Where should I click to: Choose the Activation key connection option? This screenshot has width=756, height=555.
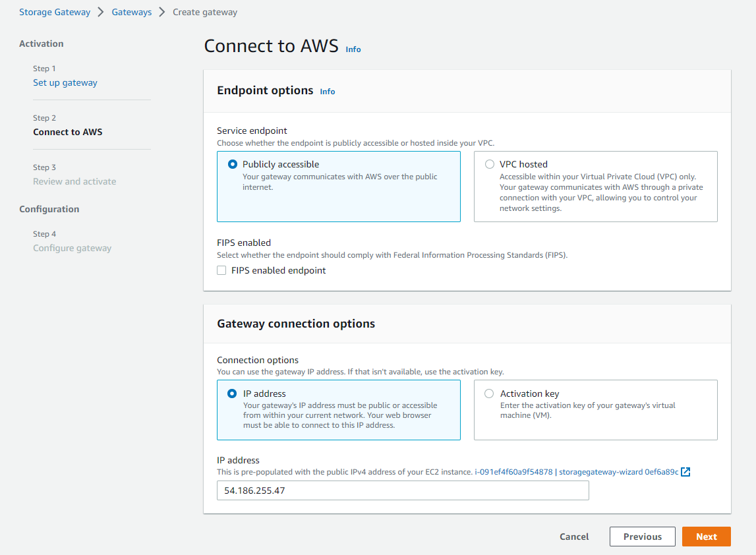click(x=489, y=394)
